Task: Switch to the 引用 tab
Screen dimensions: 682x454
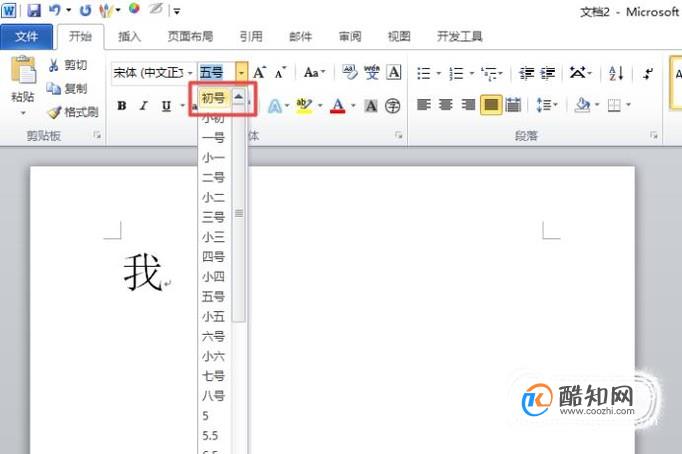Action: coord(251,37)
